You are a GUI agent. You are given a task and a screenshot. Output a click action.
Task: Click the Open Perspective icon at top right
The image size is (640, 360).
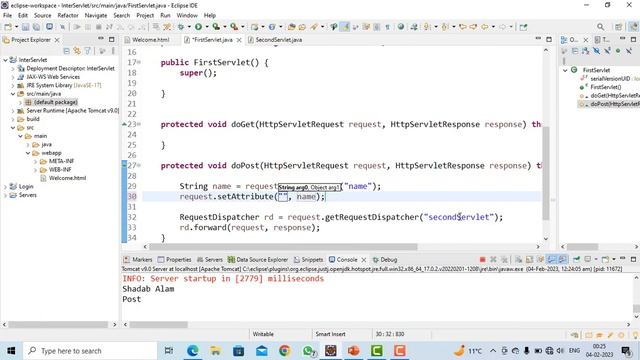pos(619,27)
